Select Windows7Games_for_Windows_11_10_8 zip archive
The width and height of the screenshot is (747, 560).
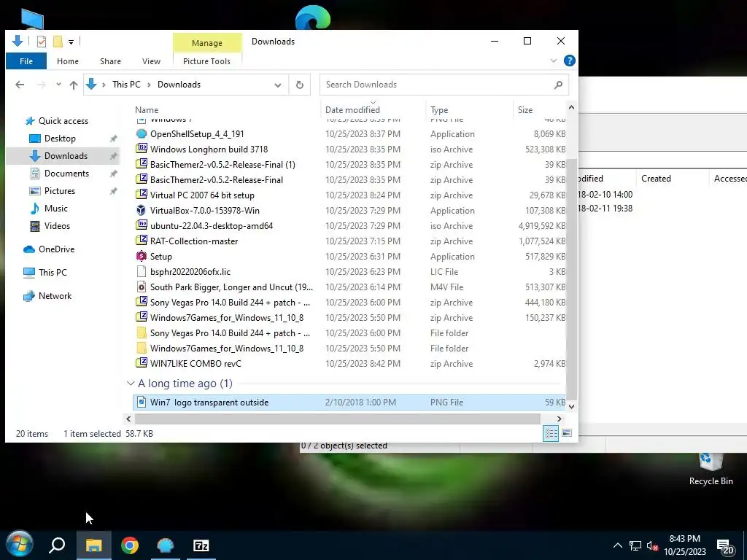349,318
